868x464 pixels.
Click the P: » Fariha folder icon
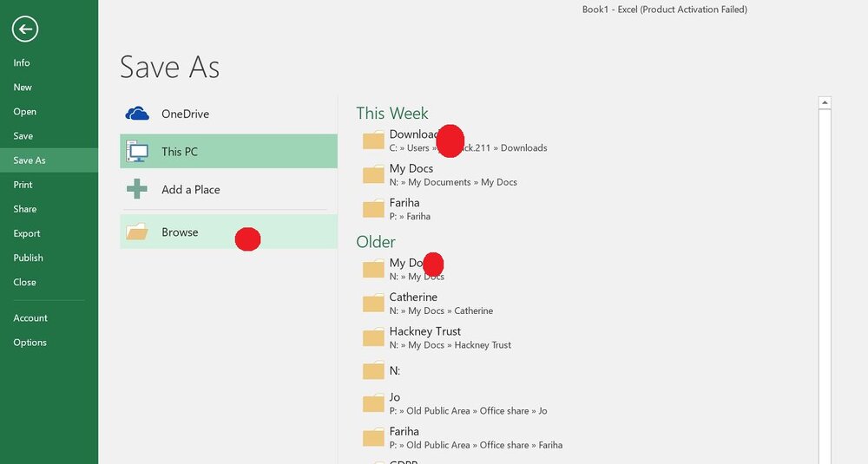pyautogui.click(x=373, y=209)
